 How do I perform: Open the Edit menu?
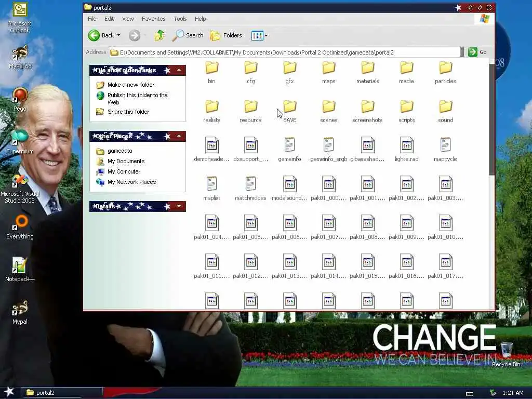click(109, 19)
